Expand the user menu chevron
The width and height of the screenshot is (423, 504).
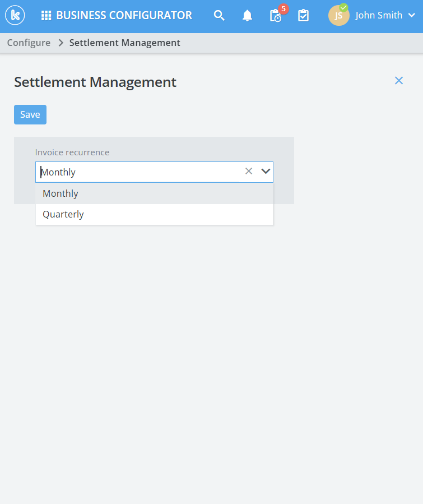412,16
